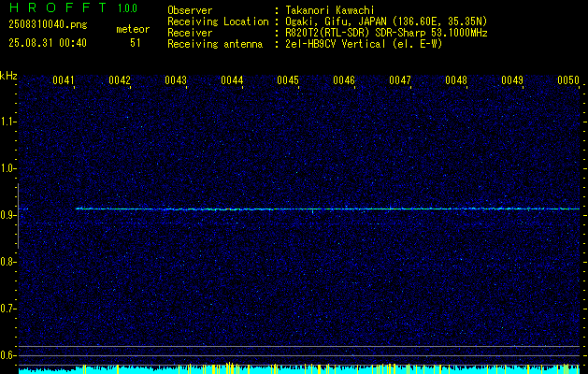Select the file name 2508310040.png
This screenshot has height=374, width=588.
pyautogui.click(x=48, y=24)
